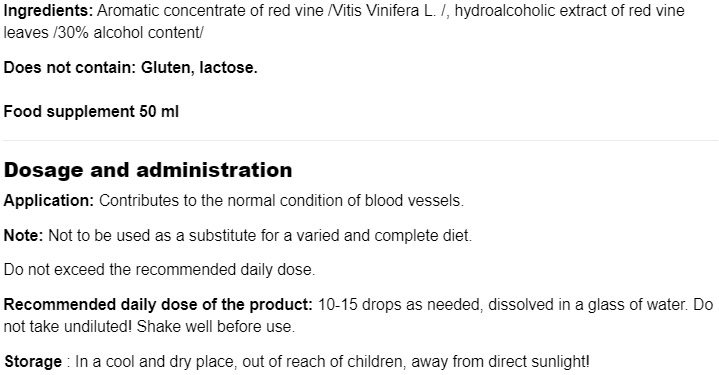This screenshot has height=375, width=719.
Task: Click the 'Note:' bold label
Action: pyautogui.click(x=23, y=235)
